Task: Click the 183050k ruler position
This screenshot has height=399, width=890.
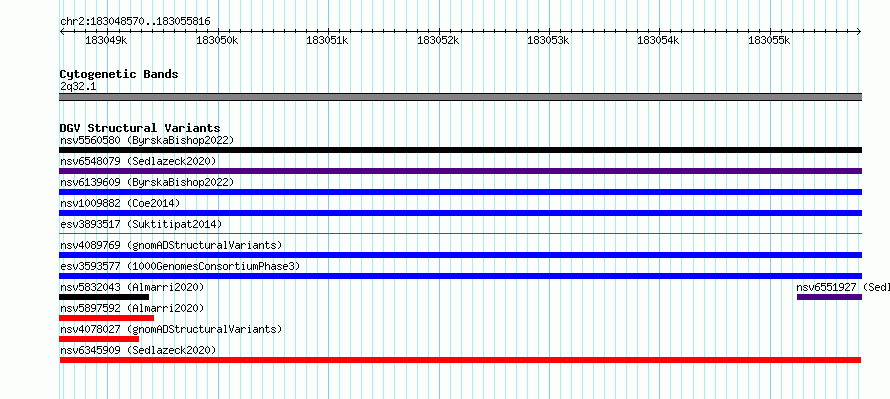Action: coord(217,41)
